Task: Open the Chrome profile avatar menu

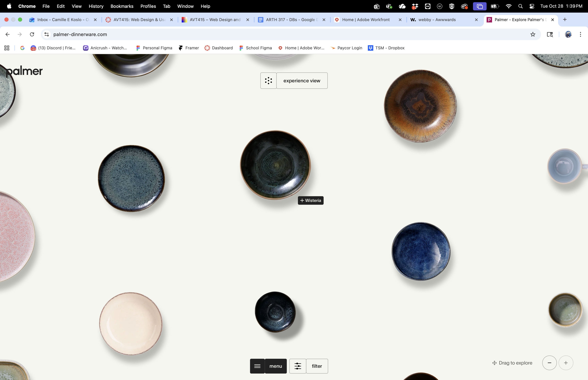Action: click(568, 34)
